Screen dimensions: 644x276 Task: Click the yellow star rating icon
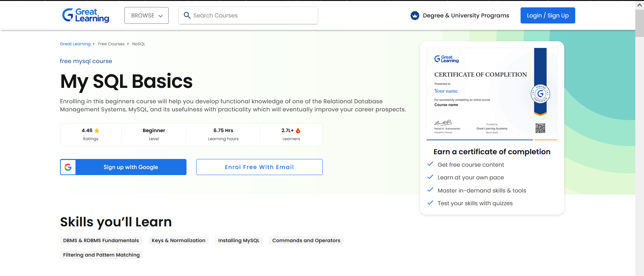pyautogui.click(x=97, y=131)
